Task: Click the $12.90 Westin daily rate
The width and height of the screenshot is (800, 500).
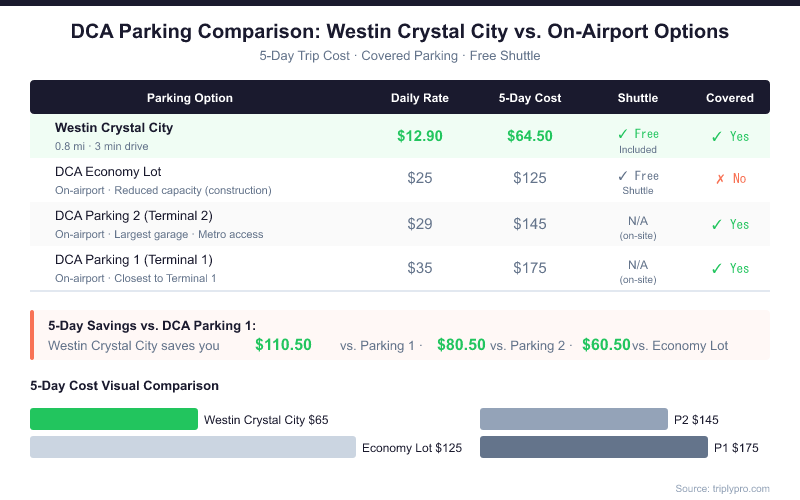Action: coord(420,136)
